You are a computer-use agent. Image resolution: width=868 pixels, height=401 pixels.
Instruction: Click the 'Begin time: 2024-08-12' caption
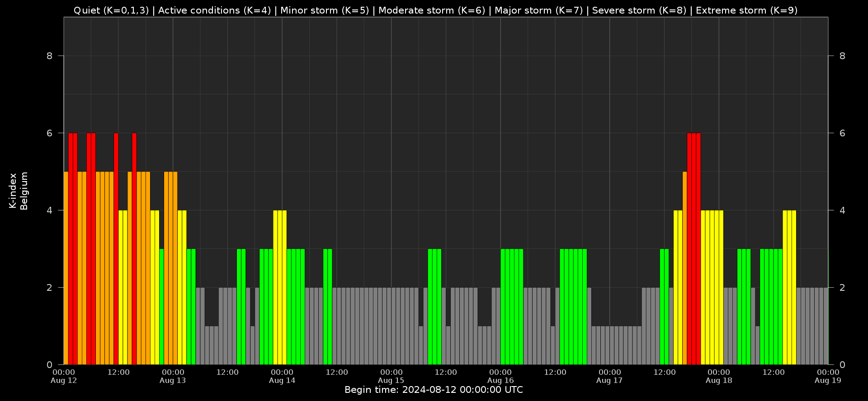point(434,390)
